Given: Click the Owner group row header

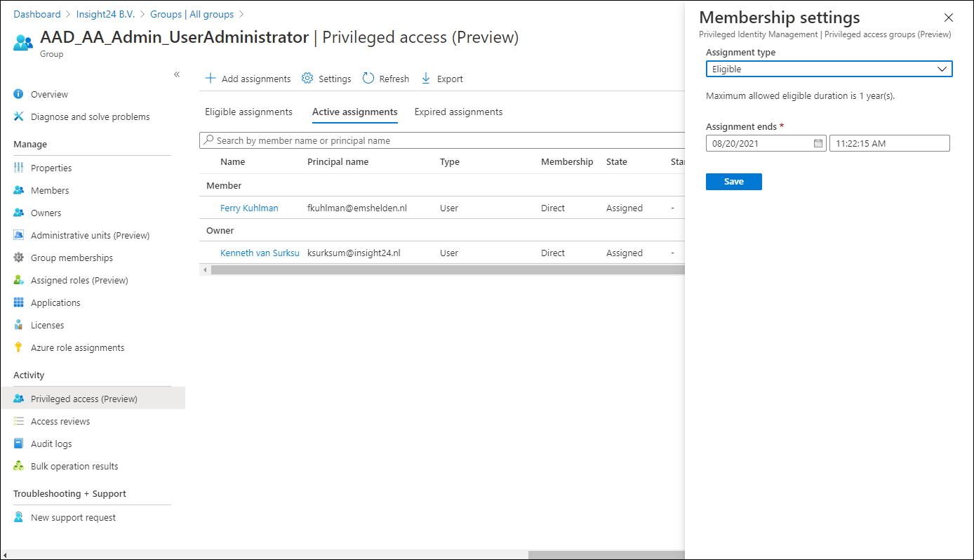Looking at the screenshot, I should pos(220,230).
